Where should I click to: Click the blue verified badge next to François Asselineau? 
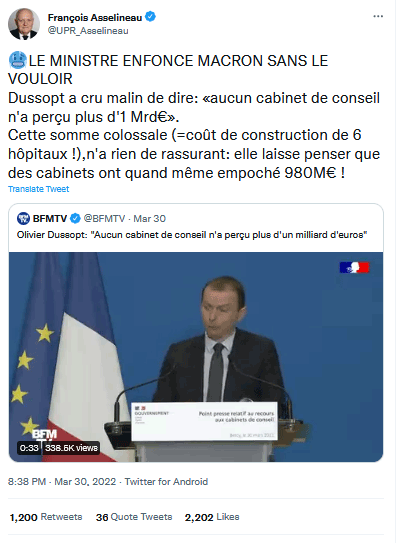click(150, 17)
